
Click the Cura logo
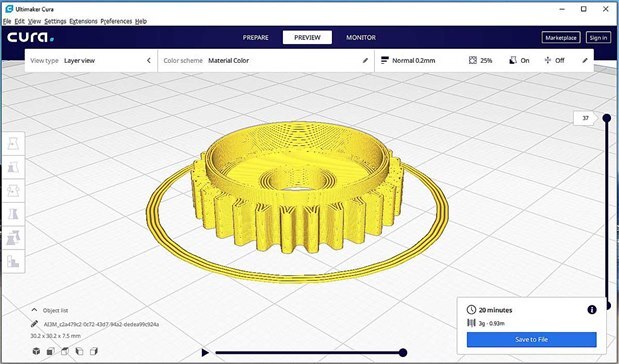pos(31,38)
